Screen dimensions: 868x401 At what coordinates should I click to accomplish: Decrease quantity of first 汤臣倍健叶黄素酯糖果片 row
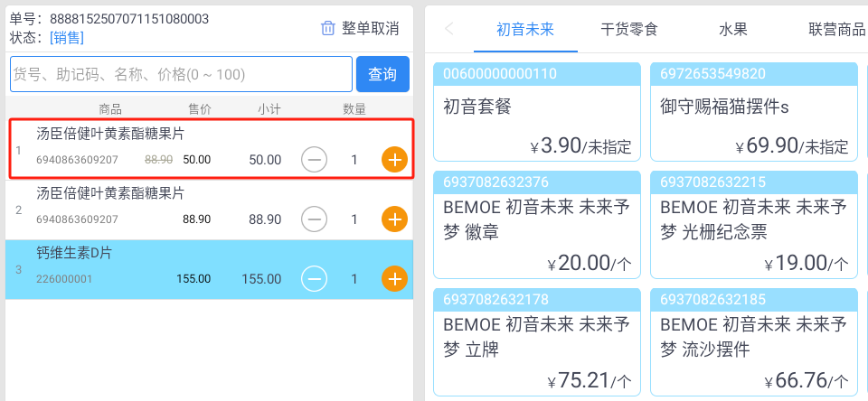pos(314,160)
